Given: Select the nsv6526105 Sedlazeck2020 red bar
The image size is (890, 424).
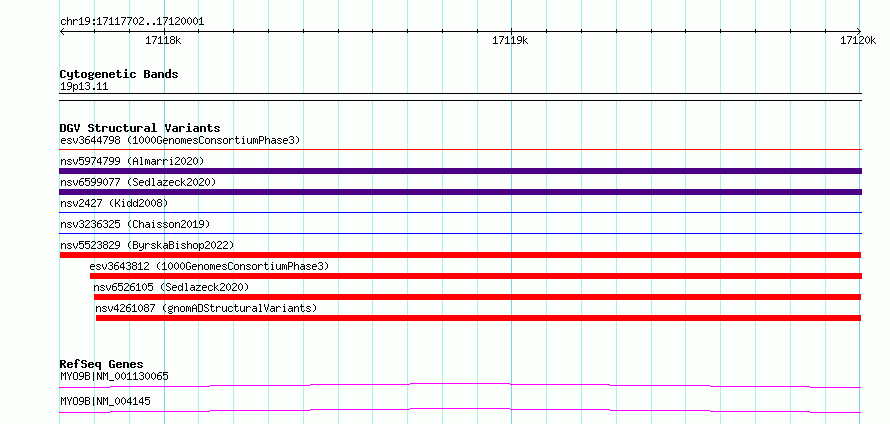Looking at the screenshot, I should point(477,297).
